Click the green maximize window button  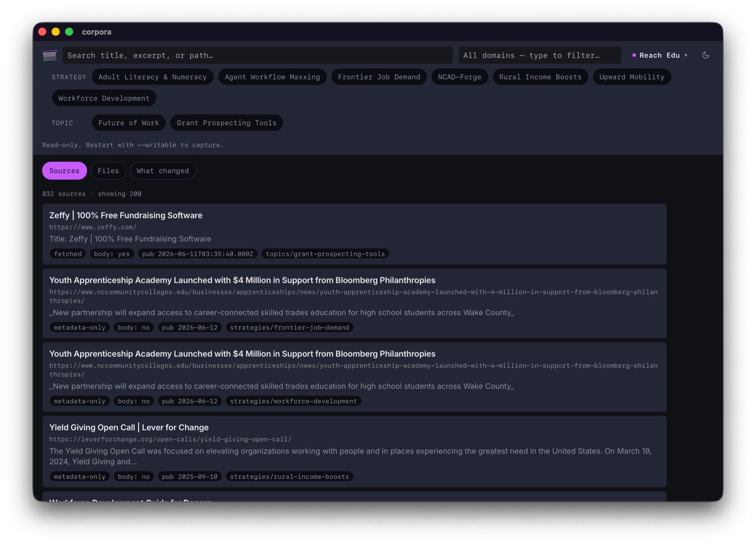[x=69, y=32]
